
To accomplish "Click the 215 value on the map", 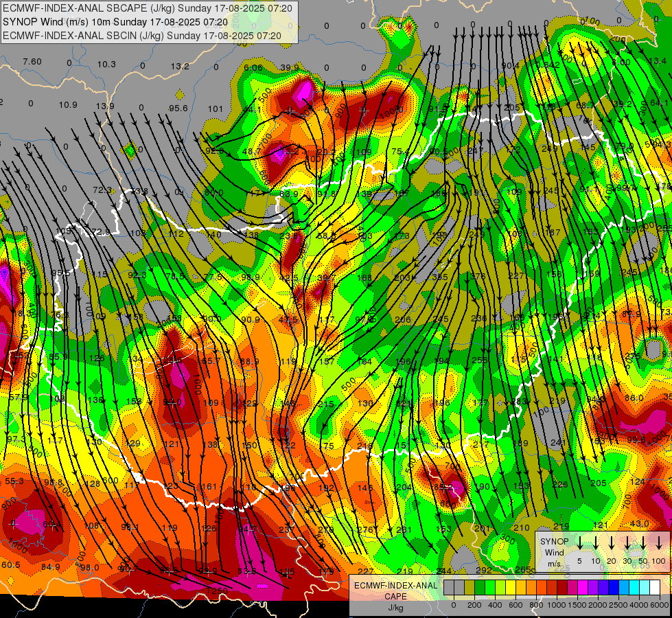I will coord(326,404).
